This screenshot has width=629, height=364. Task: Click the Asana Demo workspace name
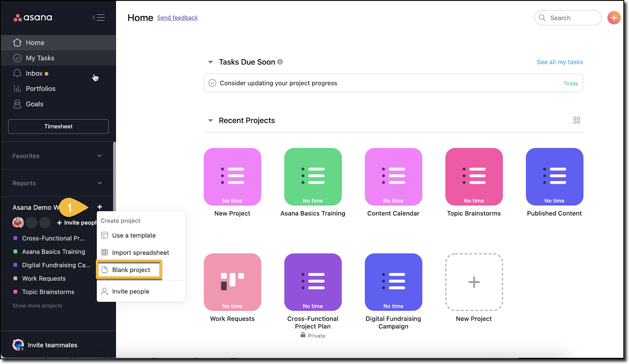click(36, 207)
